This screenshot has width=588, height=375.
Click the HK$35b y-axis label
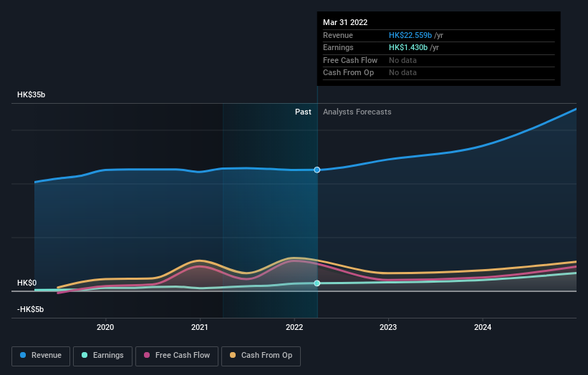31,94
